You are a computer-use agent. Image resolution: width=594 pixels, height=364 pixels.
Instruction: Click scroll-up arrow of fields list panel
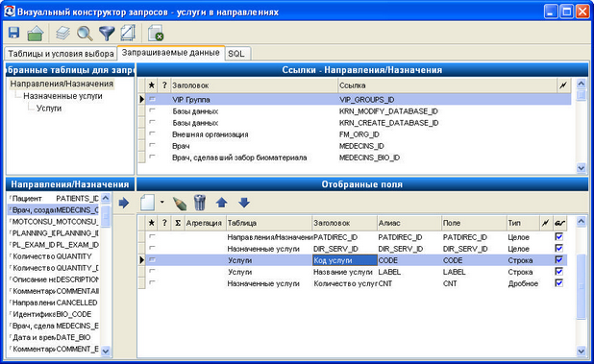(106, 198)
